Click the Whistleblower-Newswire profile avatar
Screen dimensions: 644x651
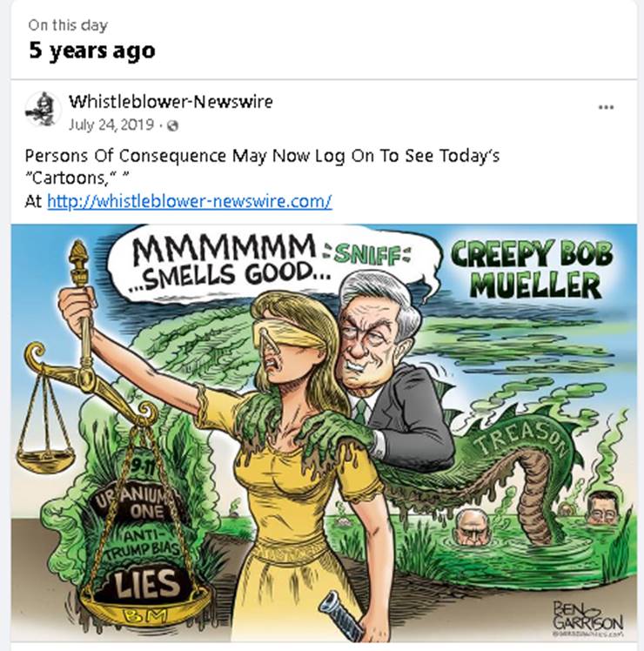pyautogui.click(x=44, y=110)
